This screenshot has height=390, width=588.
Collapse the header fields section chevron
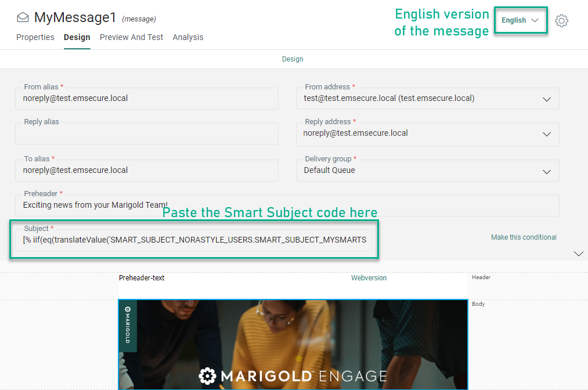coord(579,254)
